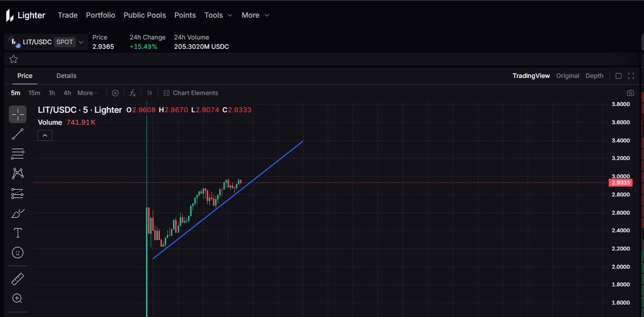Select the text annotation tool

[18, 233]
